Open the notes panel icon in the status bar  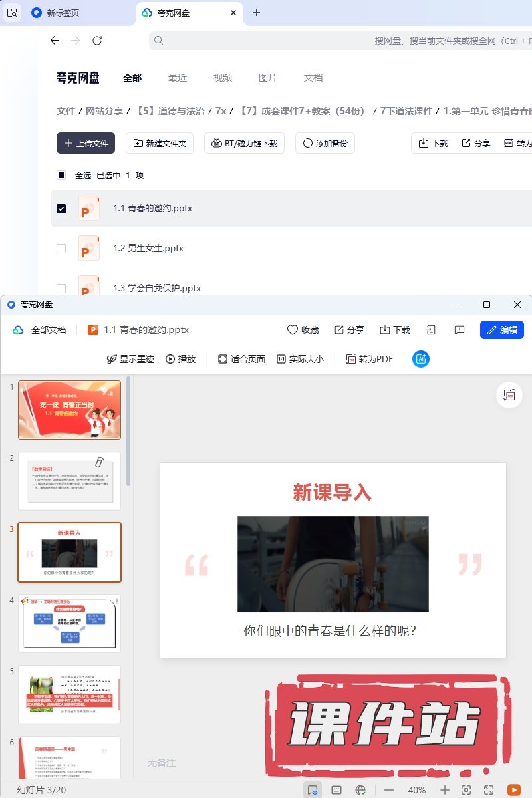click(x=336, y=789)
